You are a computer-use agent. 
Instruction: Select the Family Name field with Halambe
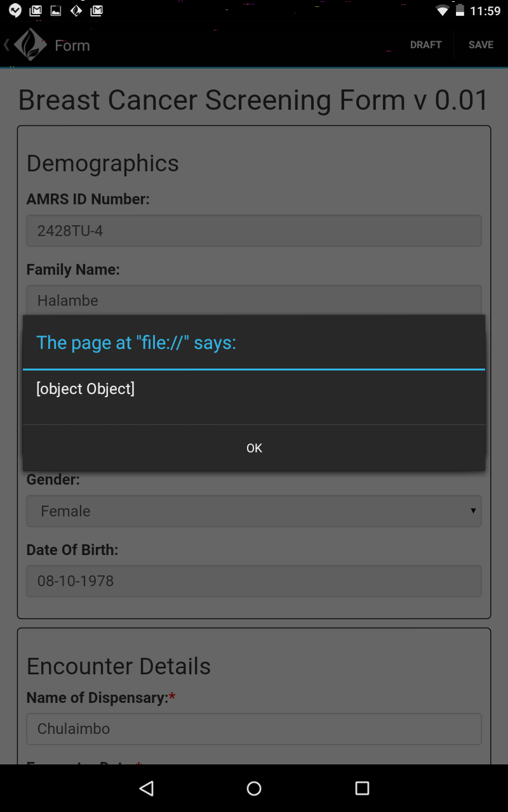pos(254,300)
